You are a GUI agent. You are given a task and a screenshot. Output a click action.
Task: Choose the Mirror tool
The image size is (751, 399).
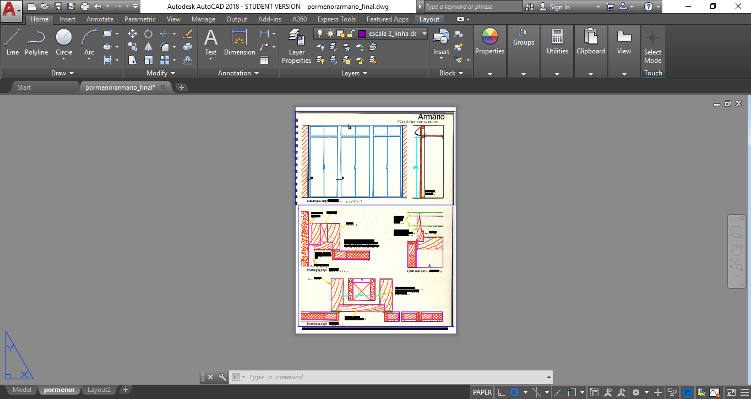coord(148,47)
